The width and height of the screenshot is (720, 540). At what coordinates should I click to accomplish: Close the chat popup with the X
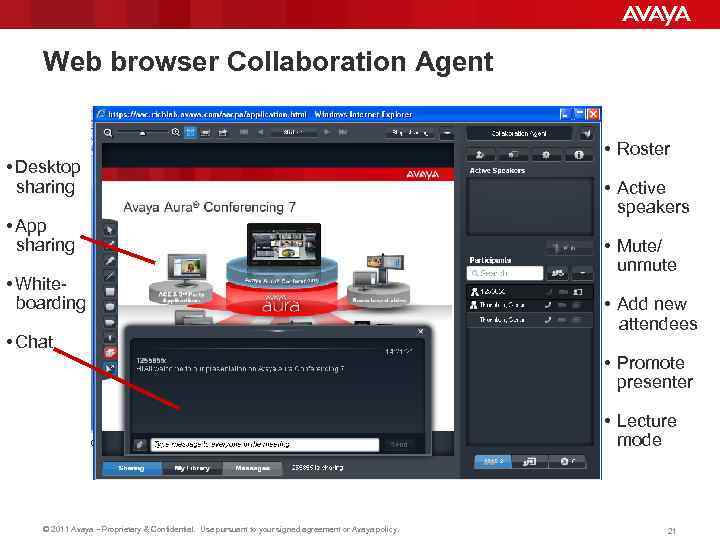coord(420,332)
